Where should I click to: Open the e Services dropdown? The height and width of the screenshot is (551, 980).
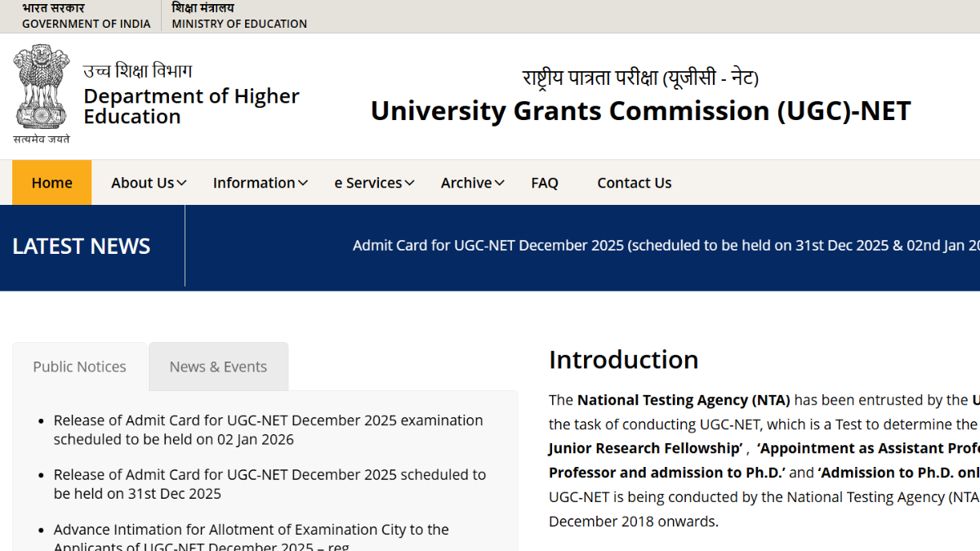click(x=374, y=183)
